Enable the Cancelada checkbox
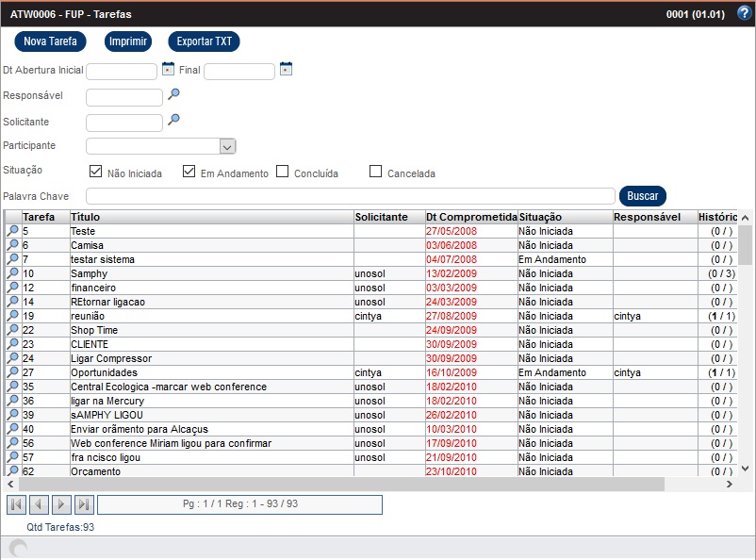The width and height of the screenshot is (756, 560). [x=375, y=172]
